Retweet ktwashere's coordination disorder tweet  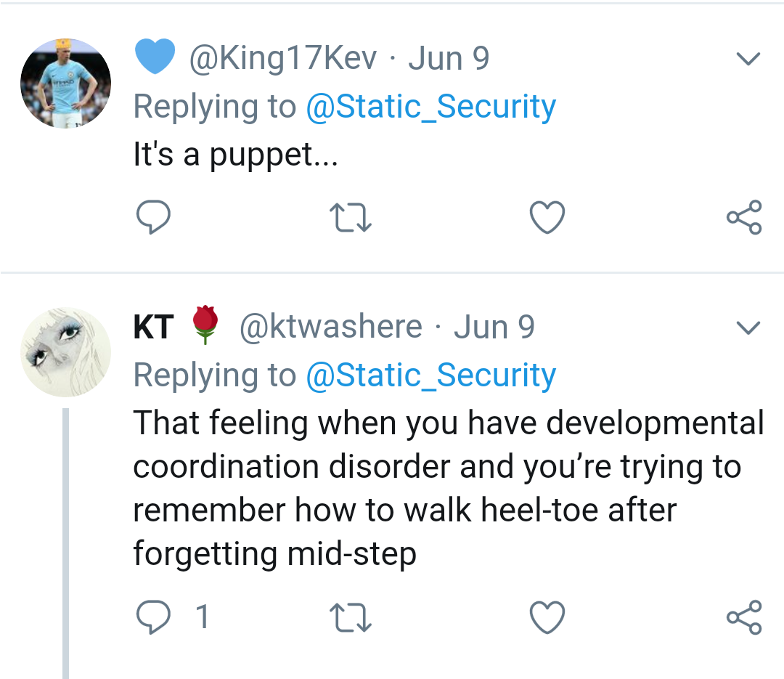pos(351,618)
